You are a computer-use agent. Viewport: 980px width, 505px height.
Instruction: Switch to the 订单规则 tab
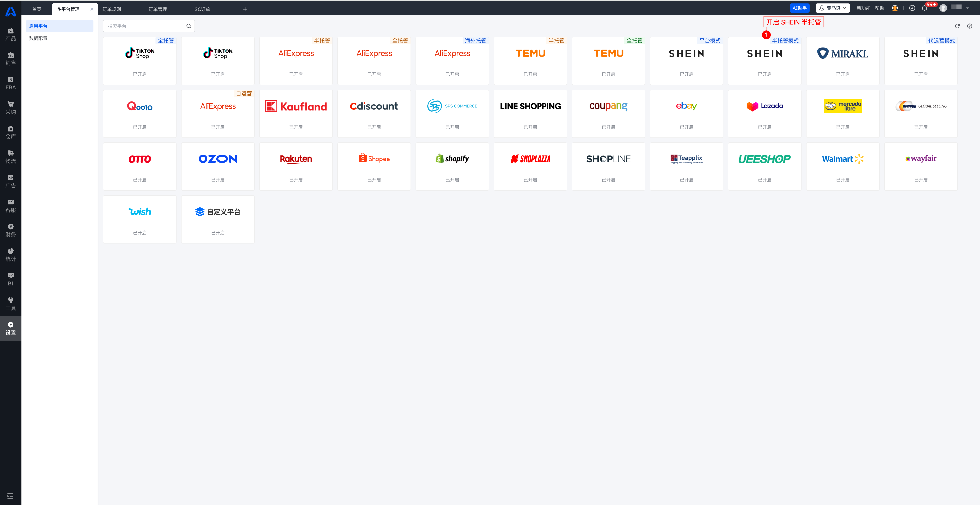pos(112,9)
